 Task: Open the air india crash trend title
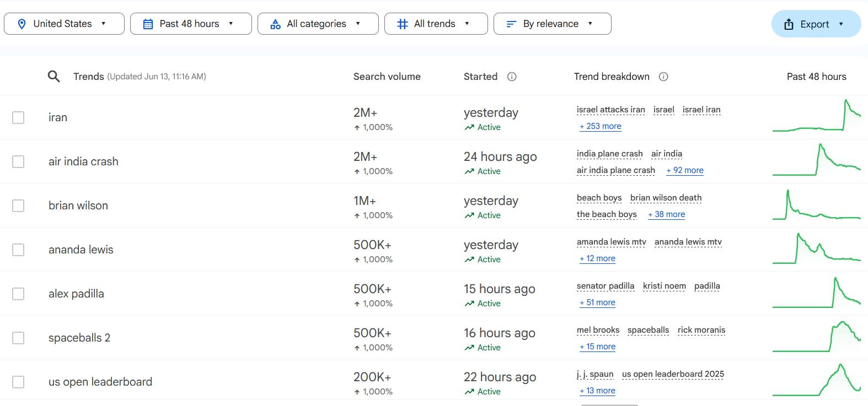(83, 161)
